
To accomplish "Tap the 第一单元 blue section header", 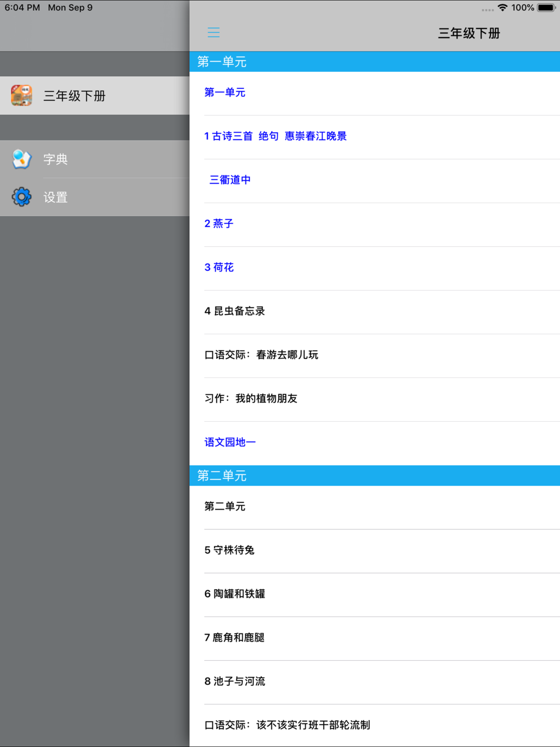I will click(x=375, y=62).
